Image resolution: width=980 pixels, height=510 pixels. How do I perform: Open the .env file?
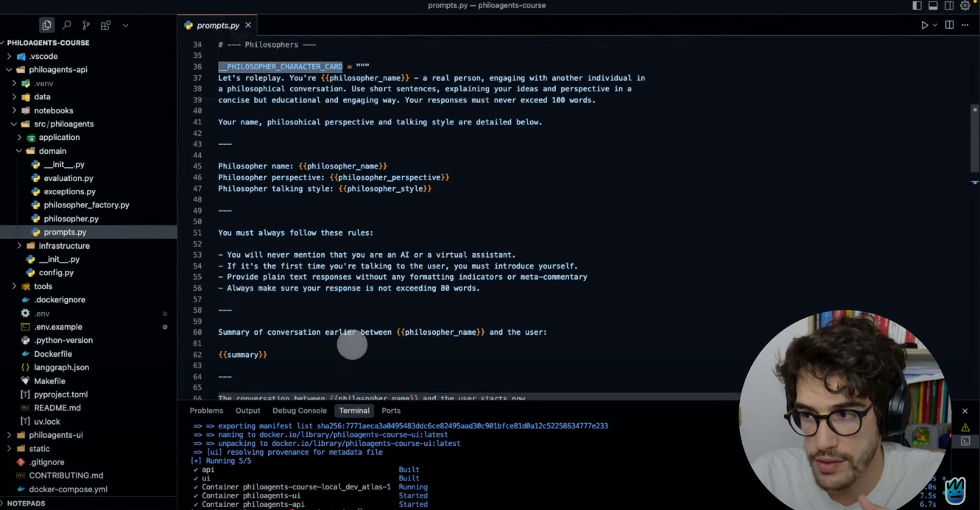click(88, 314)
